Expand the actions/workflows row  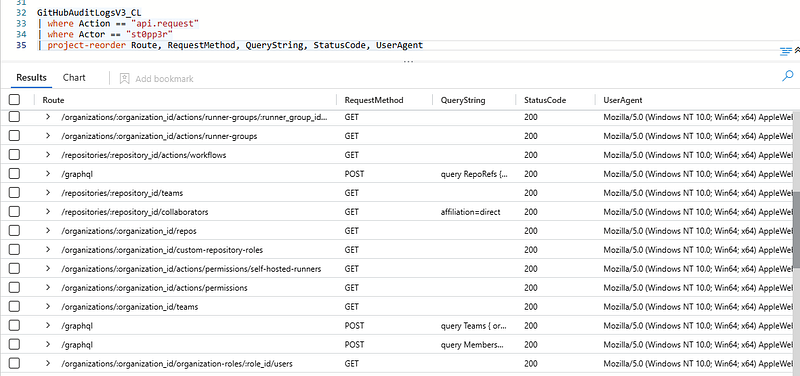[48, 155]
